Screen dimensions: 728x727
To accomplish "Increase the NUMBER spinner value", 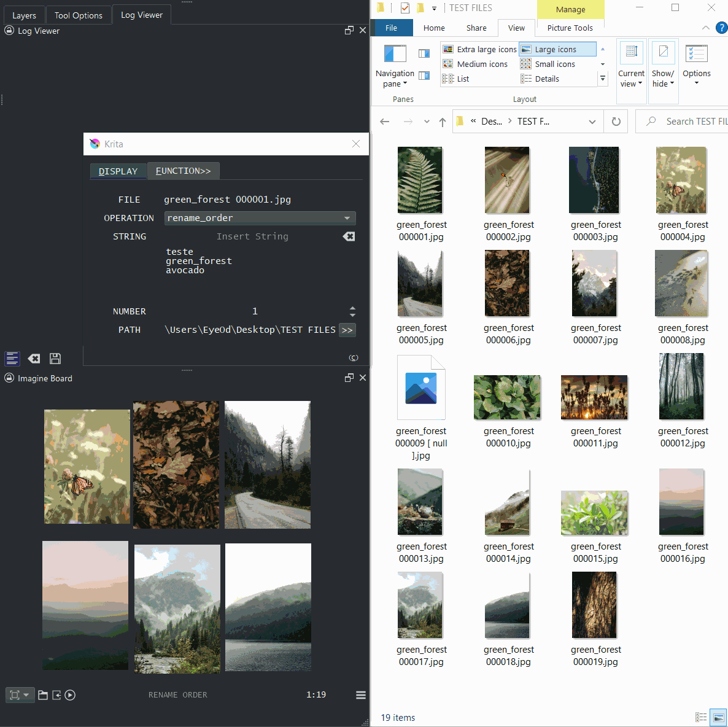I will (x=352, y=308).
